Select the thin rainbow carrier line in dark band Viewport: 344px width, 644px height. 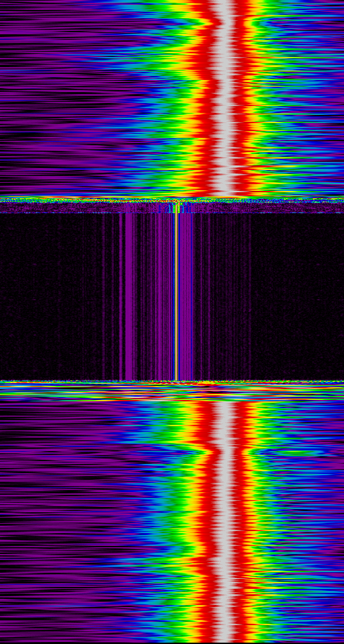pyautogui.click(x=175, y=296)
